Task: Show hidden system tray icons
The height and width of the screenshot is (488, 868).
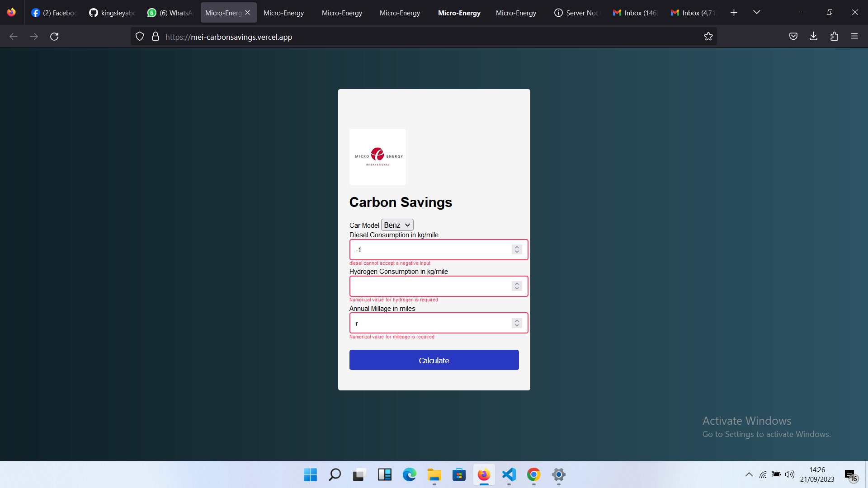Action: [x=749, y=474]
